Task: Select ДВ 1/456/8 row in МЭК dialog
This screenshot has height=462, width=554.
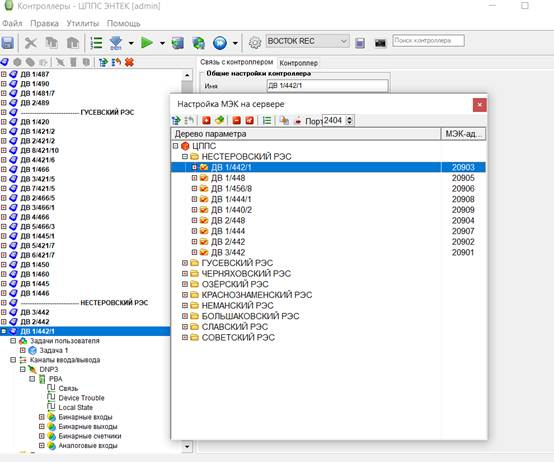Action: (328, 189)
